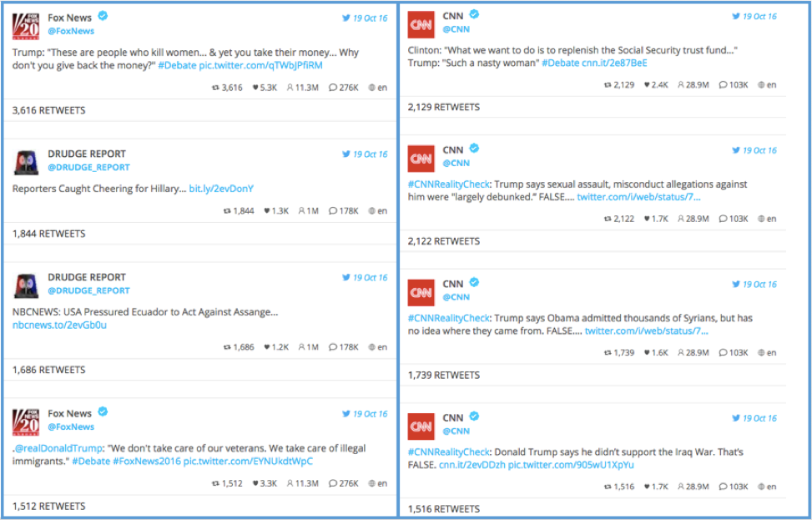Select Drudge Report avatar on the Assange tweet

26,285
